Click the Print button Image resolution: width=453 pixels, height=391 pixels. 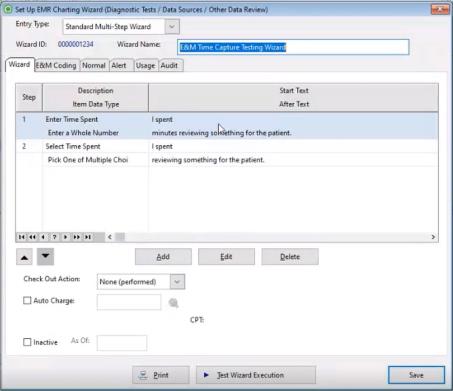[161, 375]
